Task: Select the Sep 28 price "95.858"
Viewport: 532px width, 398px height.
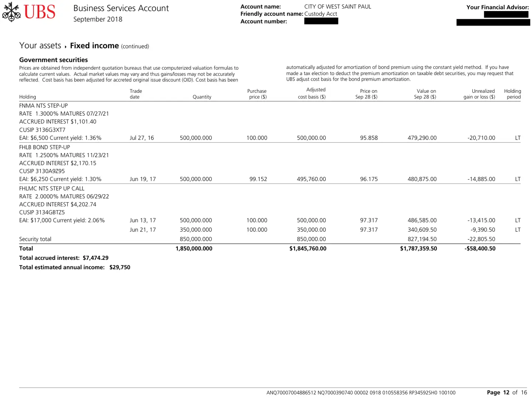Action: tap(369, 138)
